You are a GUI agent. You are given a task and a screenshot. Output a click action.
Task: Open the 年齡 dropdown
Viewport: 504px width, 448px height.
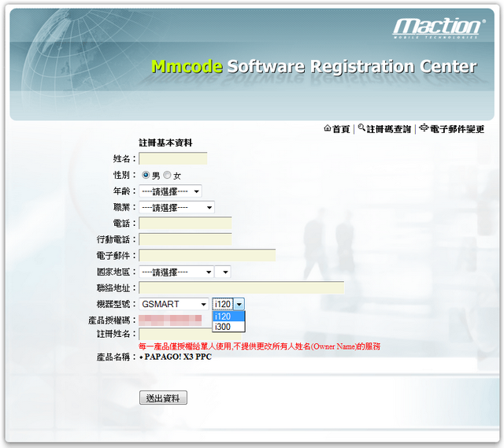coord(170,191)
